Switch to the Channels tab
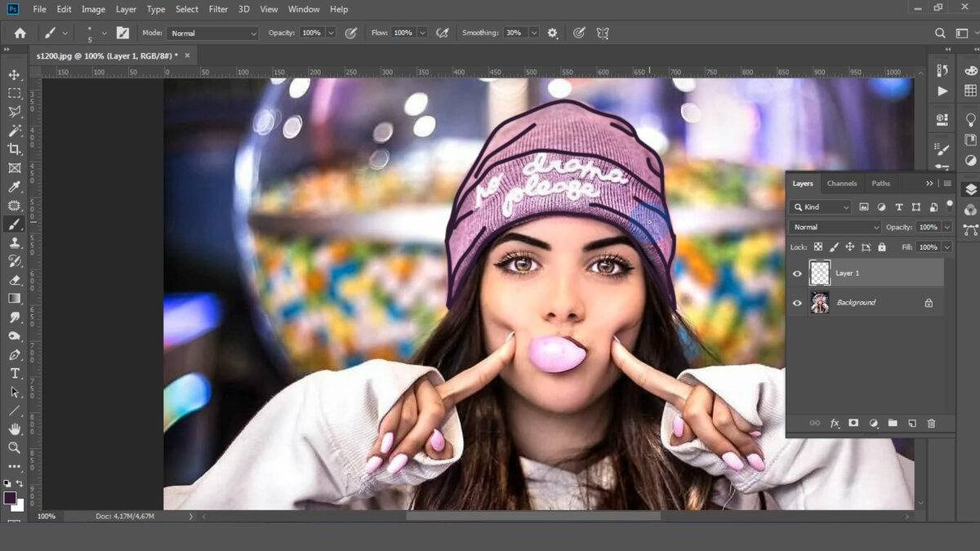This screenshot has width=980, height=551. point(841,184)
